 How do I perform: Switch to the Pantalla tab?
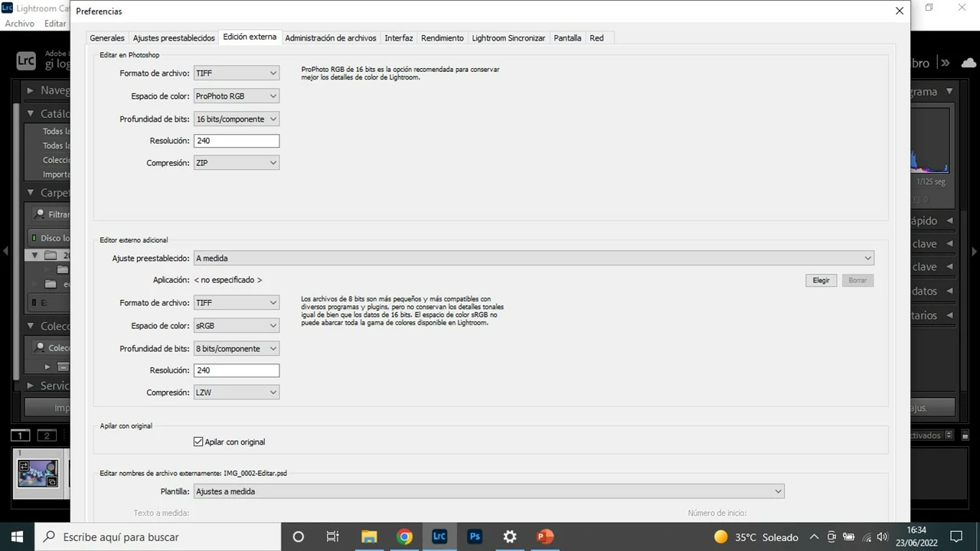567,37
